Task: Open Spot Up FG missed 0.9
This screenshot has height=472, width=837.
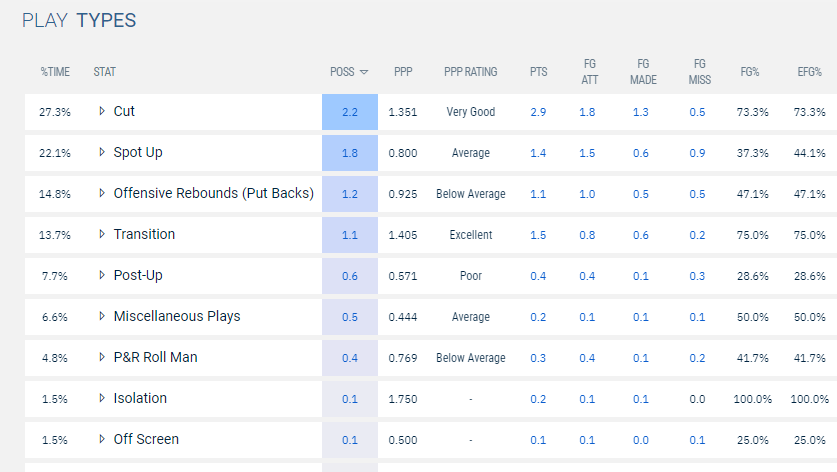Action: pos(697,153)
